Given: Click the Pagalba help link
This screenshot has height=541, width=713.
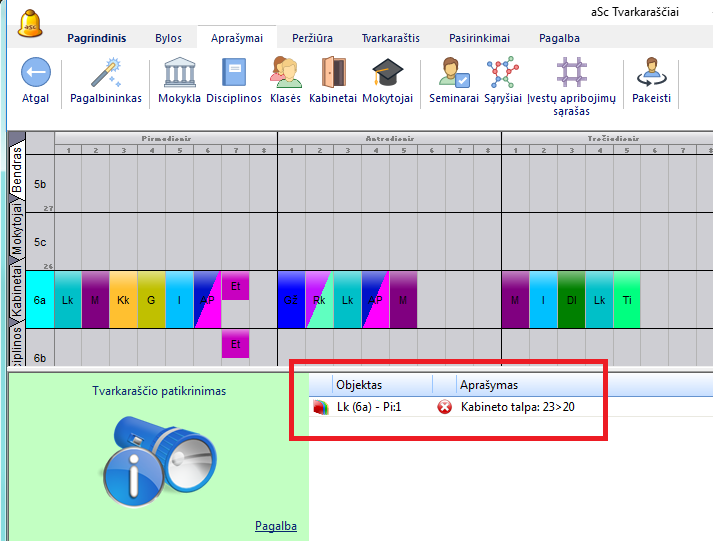Looking at the screenshot, I should point(275,526).
